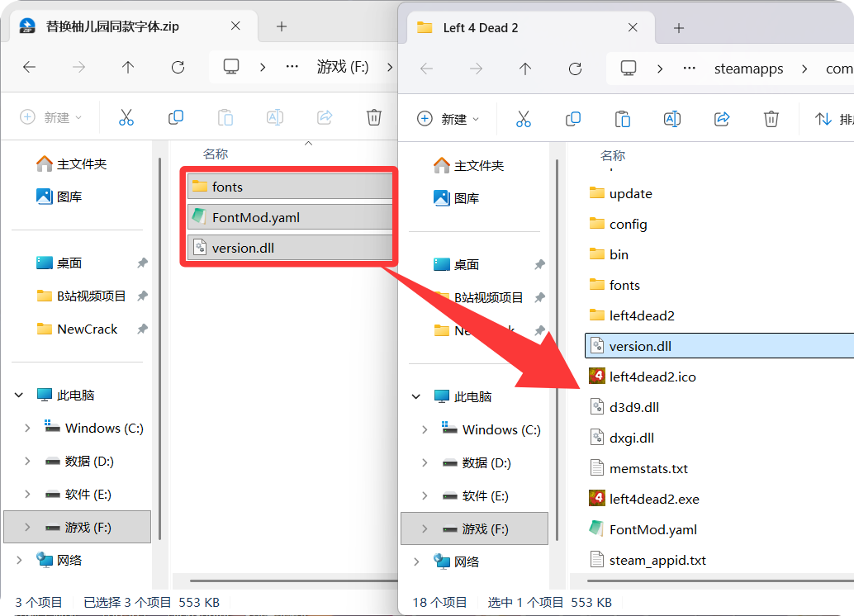
Task: Click Paste icon in the Left 4 Dead 2 toolbar
Action: 623,119
